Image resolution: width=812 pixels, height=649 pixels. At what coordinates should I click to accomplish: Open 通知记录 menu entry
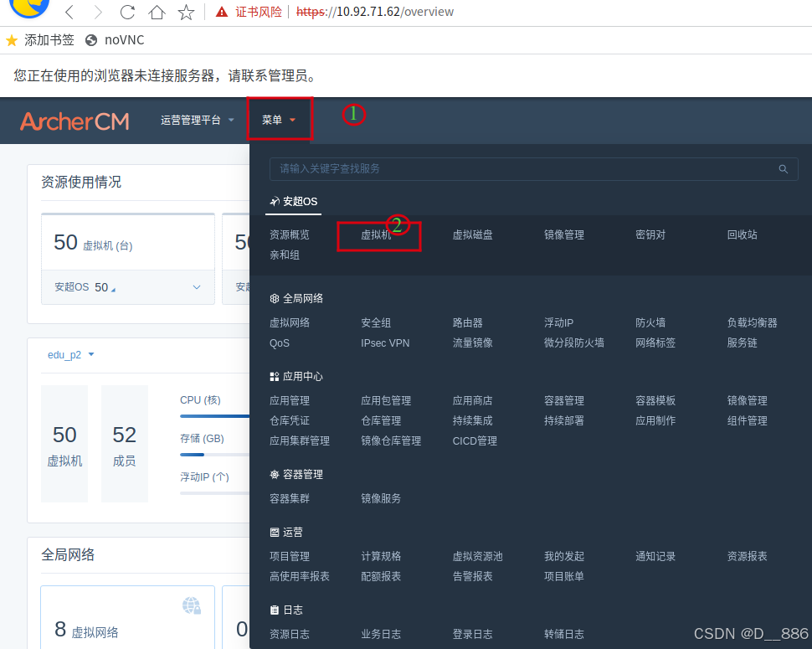[x=655, y=556]
